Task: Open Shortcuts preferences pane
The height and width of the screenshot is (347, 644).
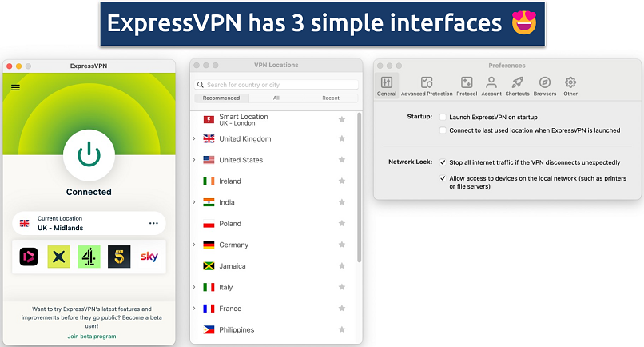Action: coord(517,86)
